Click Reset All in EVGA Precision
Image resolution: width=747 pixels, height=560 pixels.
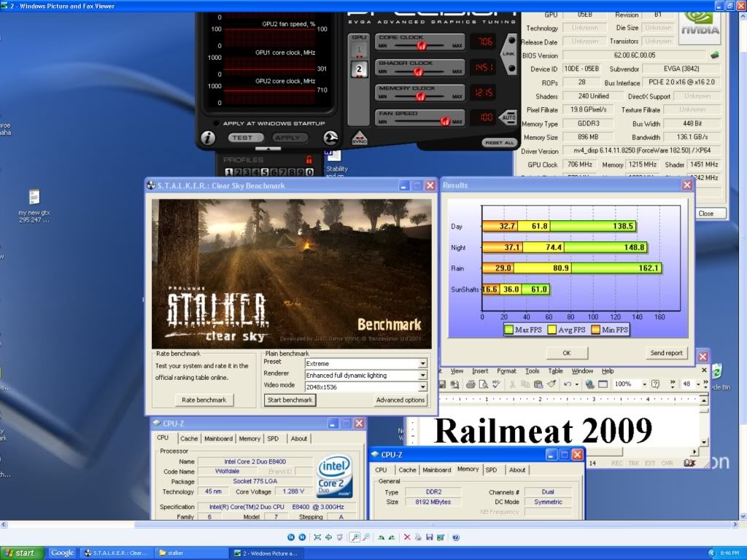499,142
